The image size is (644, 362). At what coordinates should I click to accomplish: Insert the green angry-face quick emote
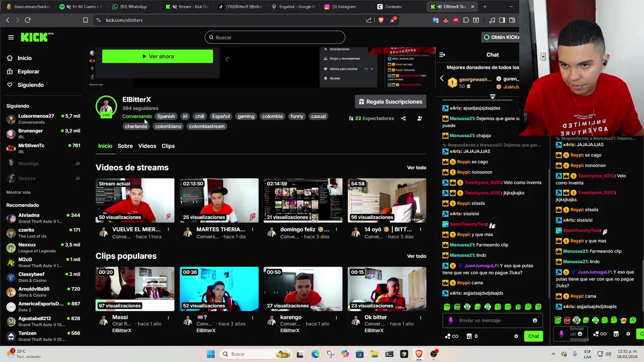(457, 307)
